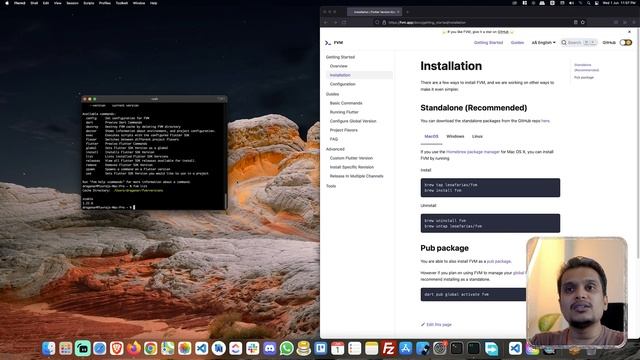Image resolution: width=640 pixels, height=360 pixels.
Task: Click Edit this page link
Action: 436,324
